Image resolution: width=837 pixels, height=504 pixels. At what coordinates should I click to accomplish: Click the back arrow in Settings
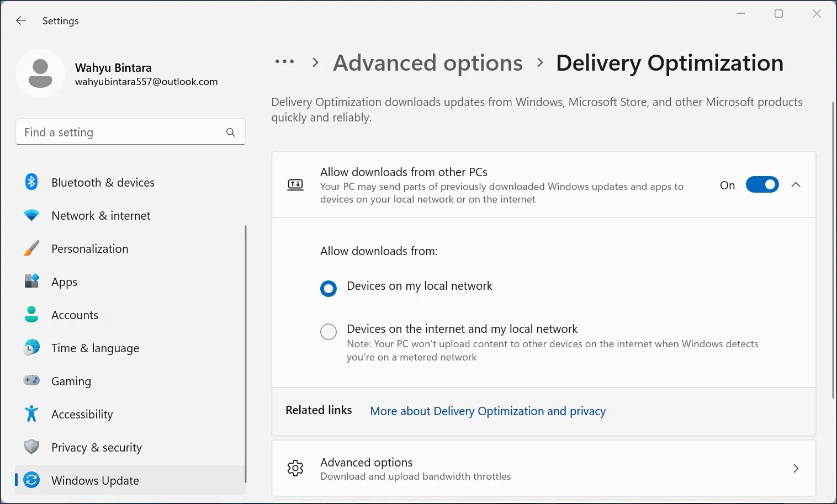coord(20,20)
